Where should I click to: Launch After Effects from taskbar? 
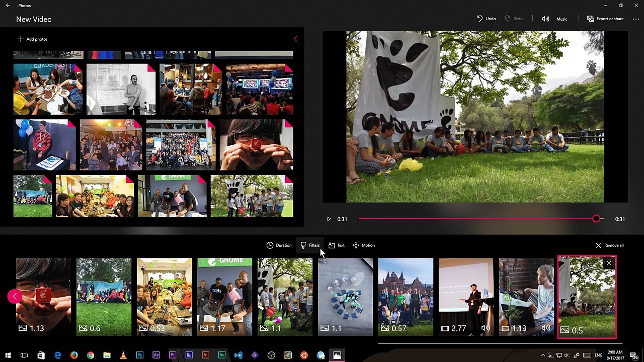[x=156, y=355]
